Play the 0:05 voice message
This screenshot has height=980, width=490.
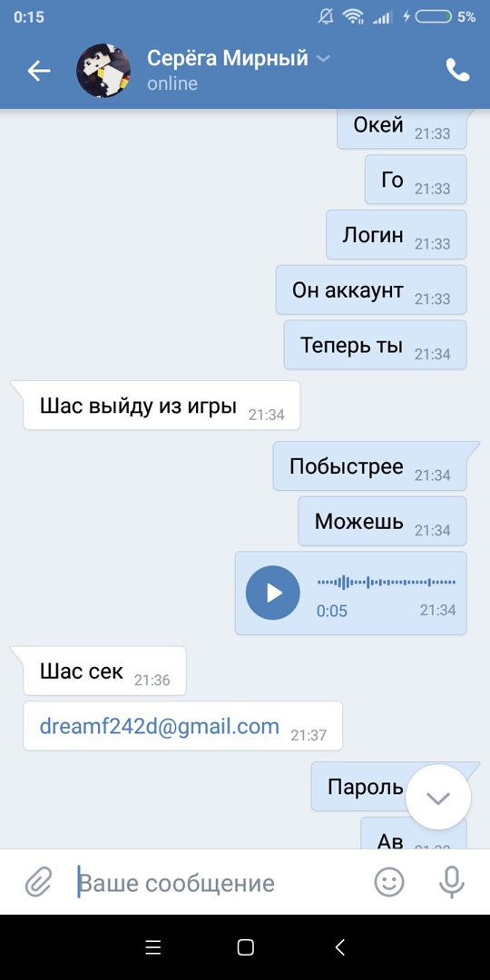point(272,593)
